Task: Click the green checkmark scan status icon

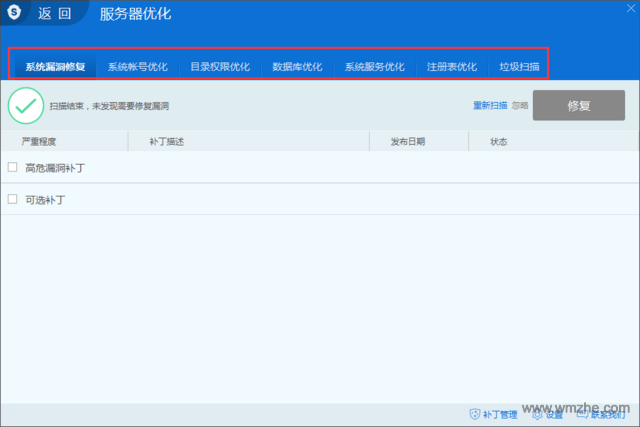Action: pos(26,106)
